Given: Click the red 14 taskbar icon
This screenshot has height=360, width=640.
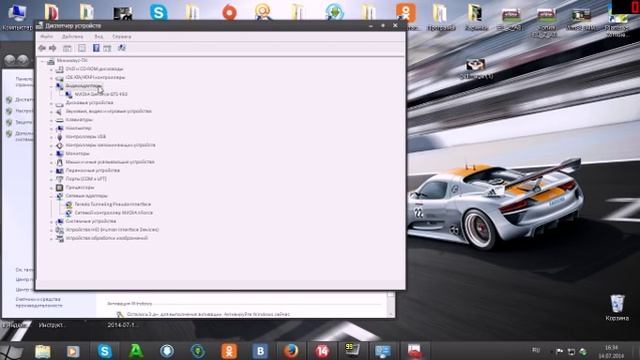Looking at the screenshot, I should tap(322, 351).
